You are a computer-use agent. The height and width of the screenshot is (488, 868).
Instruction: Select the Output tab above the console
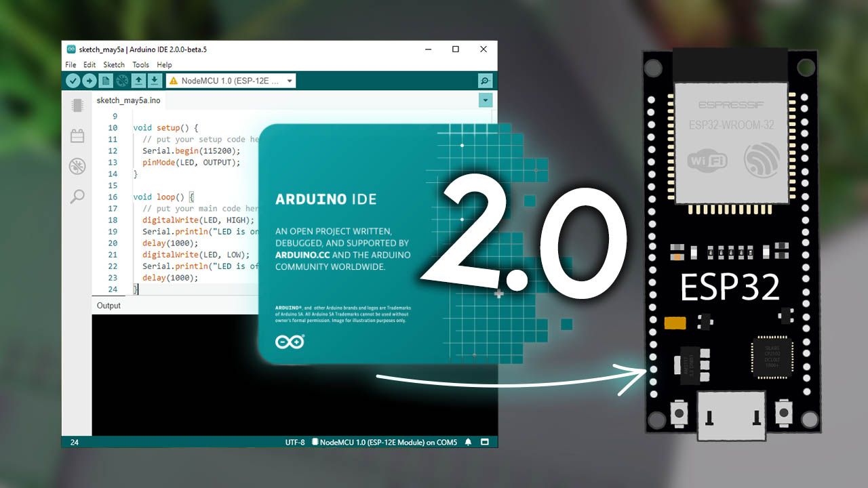tap(108, 305)
